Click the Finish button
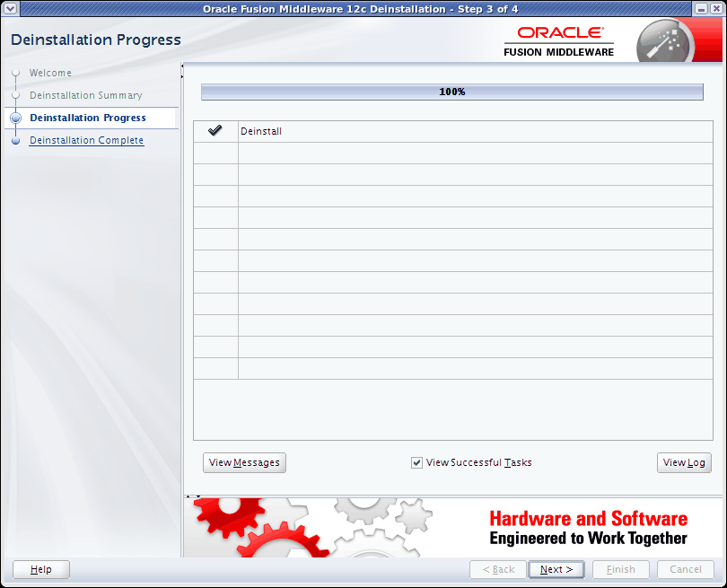The width and height of the screenshot is (727, 588). (621, 569)
